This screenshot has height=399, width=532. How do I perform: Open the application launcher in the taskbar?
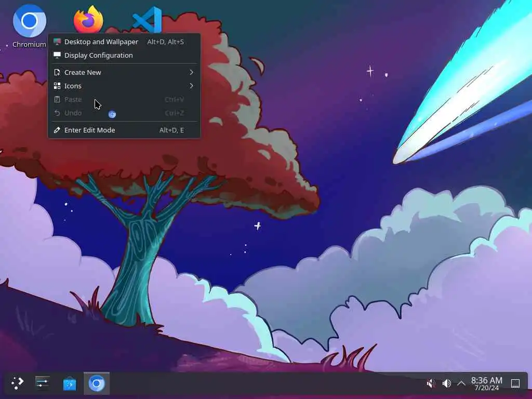pyautogui.click(x=17, y=383)
